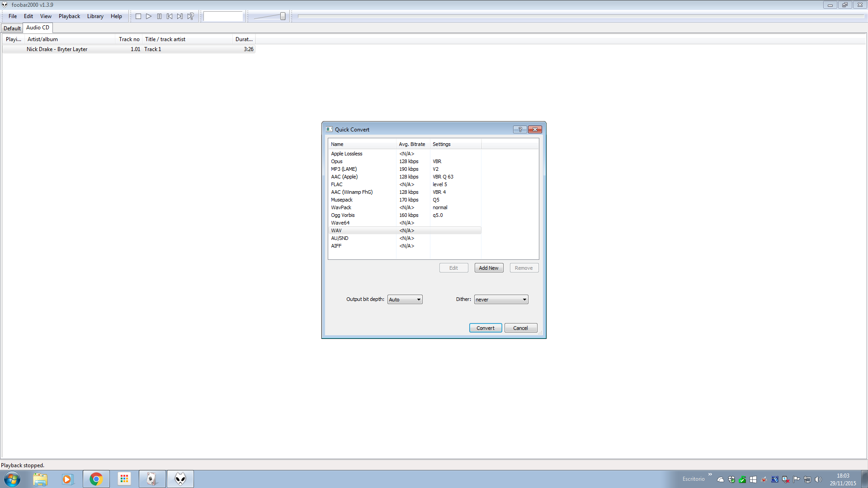Click the Duration column header

[x=244, y=39]
